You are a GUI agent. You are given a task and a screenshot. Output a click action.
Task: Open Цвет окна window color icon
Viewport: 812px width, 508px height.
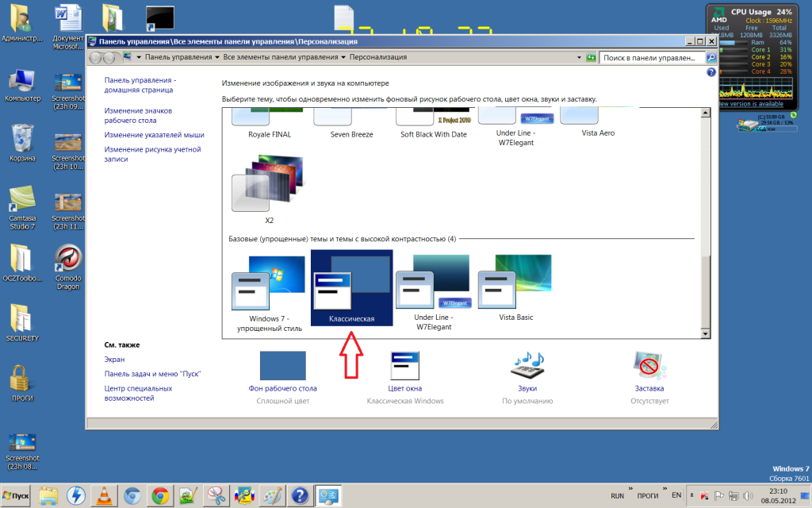405,365
